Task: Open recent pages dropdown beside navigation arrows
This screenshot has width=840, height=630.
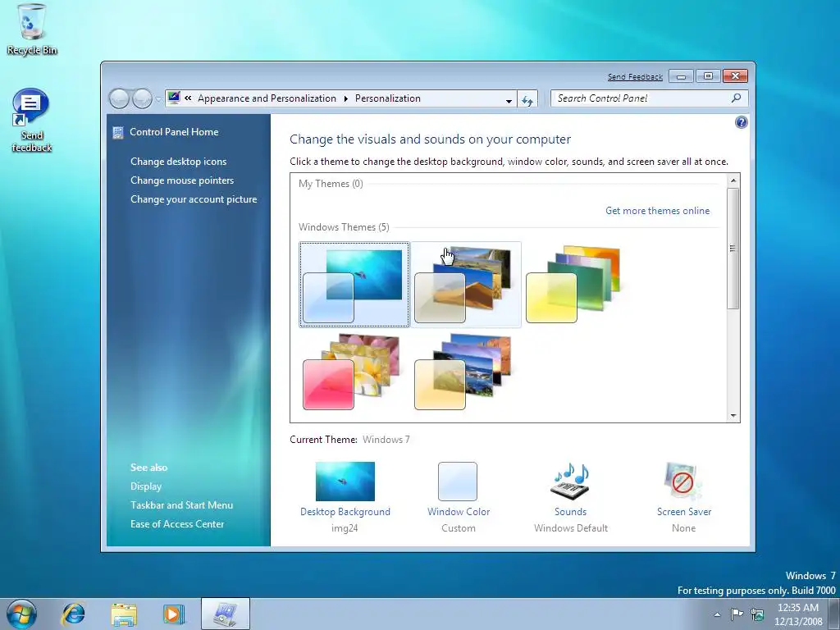Action: pyautogui.click(x=158, y=99)
